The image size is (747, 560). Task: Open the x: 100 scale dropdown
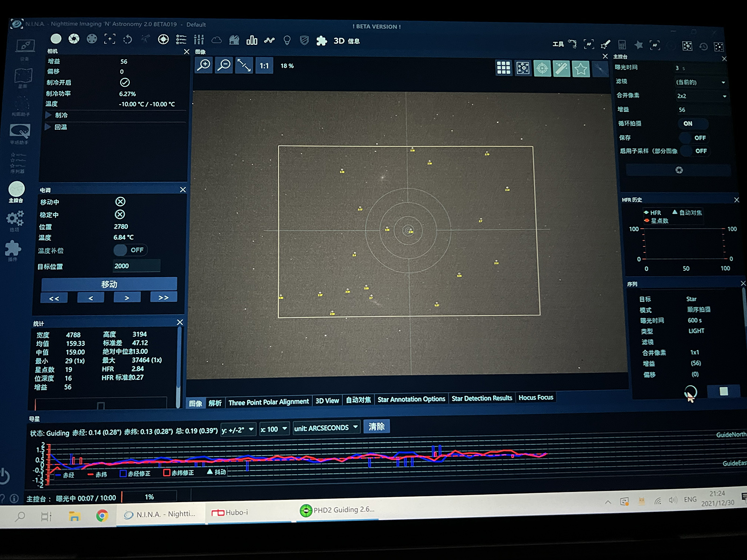pyautogui.click(x=274, y=429)
